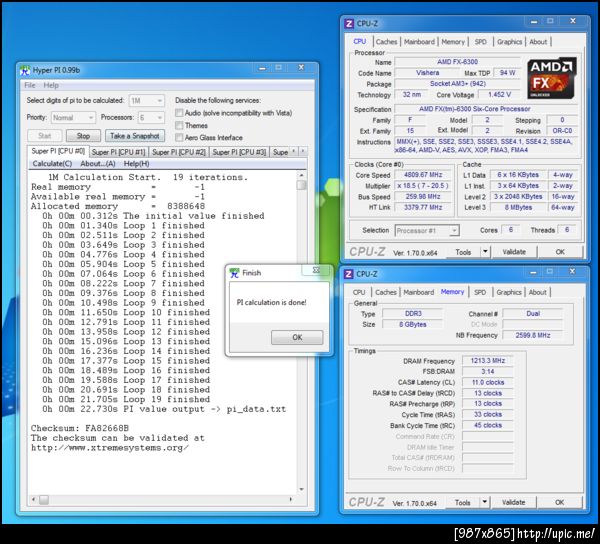
Task: Click the Core Speed 4809.67 MHz value
Action: click(x=423, y=175)
